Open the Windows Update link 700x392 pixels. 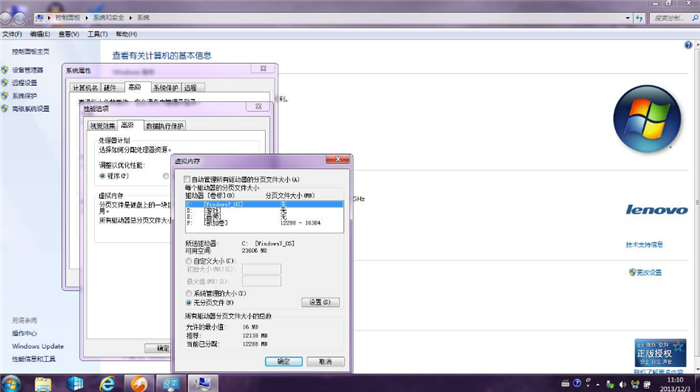click(x=38, y=346)
